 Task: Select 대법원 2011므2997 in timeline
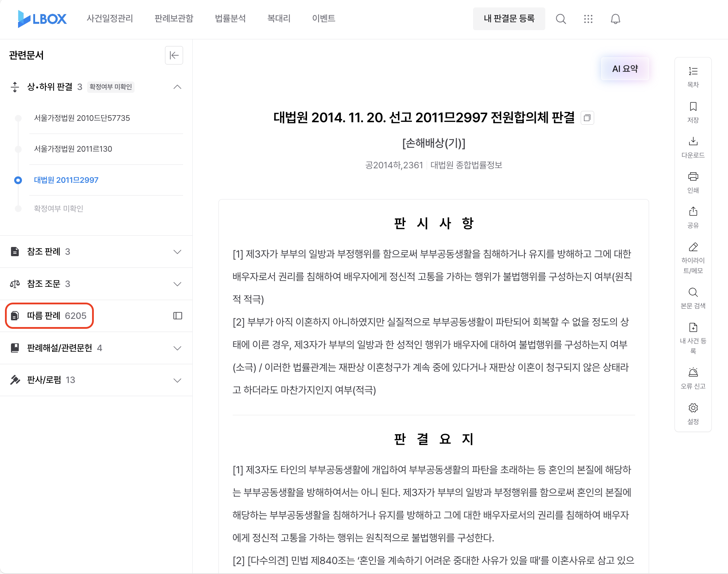66,180
